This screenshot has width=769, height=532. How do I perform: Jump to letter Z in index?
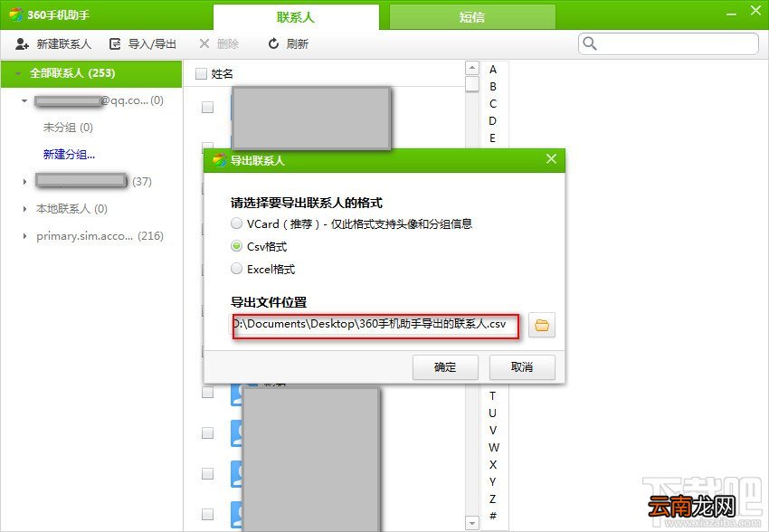tap(493, 499)
